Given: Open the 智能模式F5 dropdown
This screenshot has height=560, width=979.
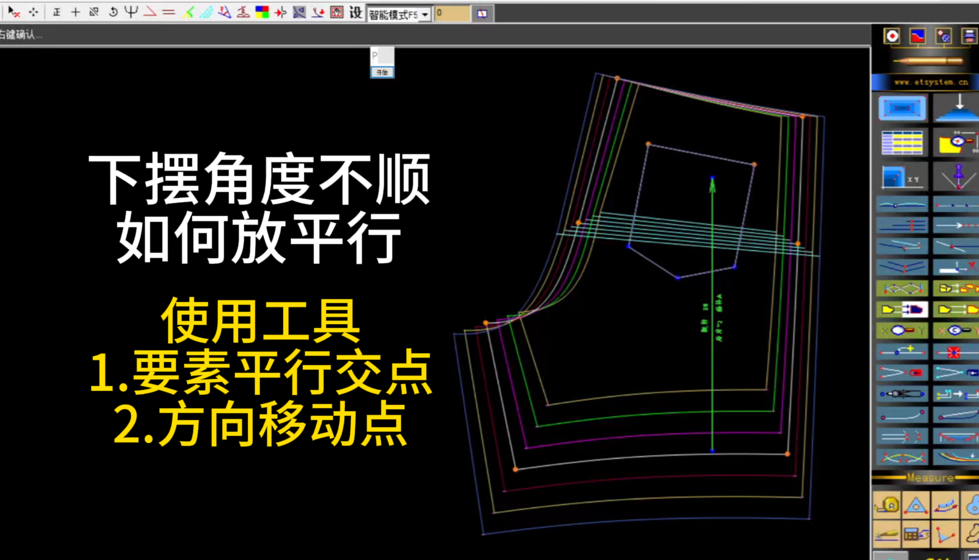Looking at the screenshot, I should coord(399,15).
